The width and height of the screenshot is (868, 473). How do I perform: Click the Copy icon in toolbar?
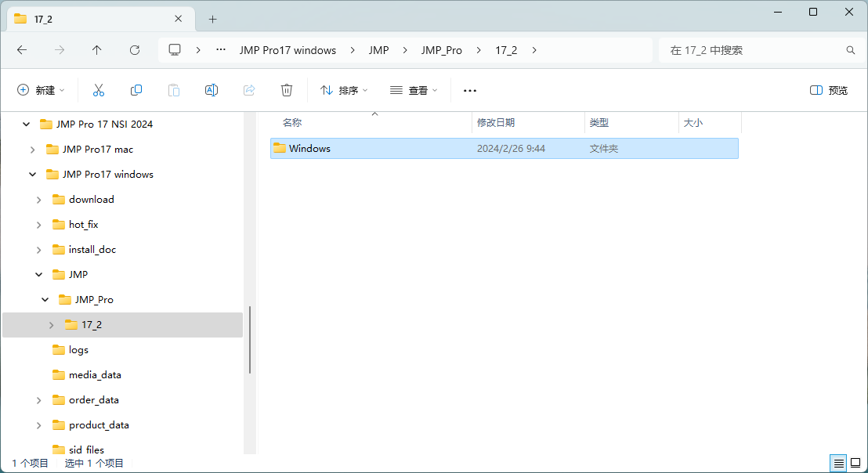[136, 90]
